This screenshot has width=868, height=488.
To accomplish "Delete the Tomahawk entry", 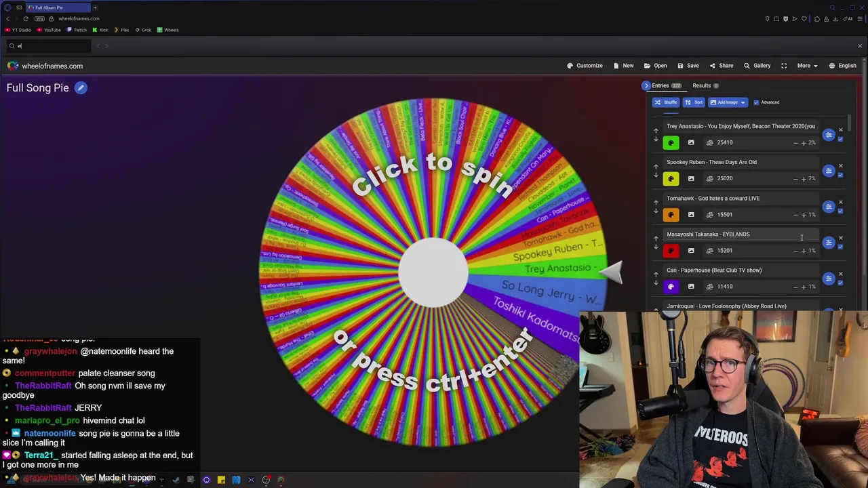I will (841, 202).
